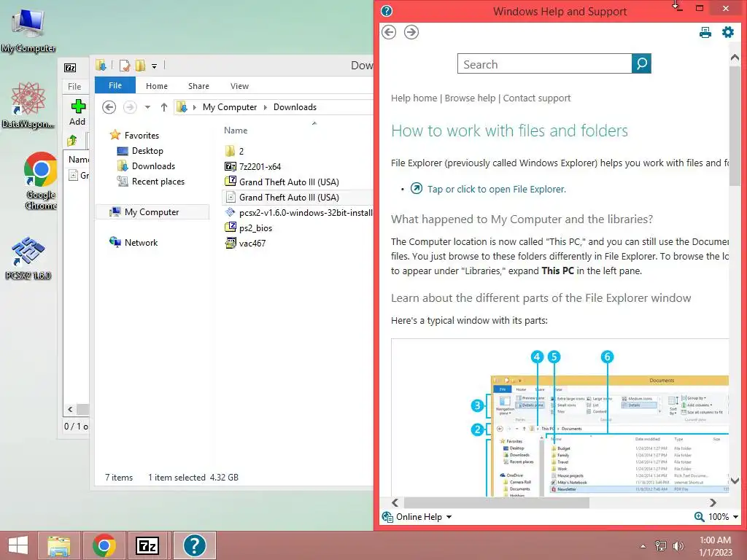Open the DataWagon desktop shortcut
Viewport: 747px width, 560px height.
click(x=28, y=106)
